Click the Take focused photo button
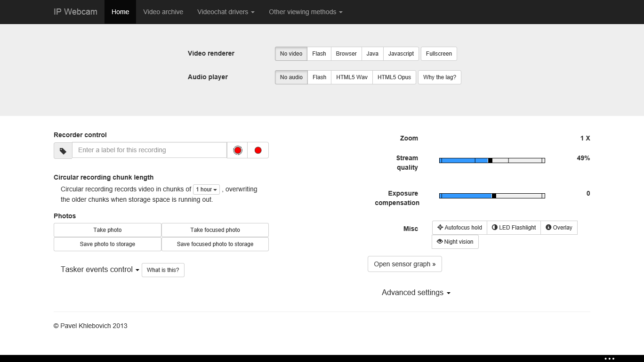The height and width of the screenshot is (362, 644). [215, 230]
